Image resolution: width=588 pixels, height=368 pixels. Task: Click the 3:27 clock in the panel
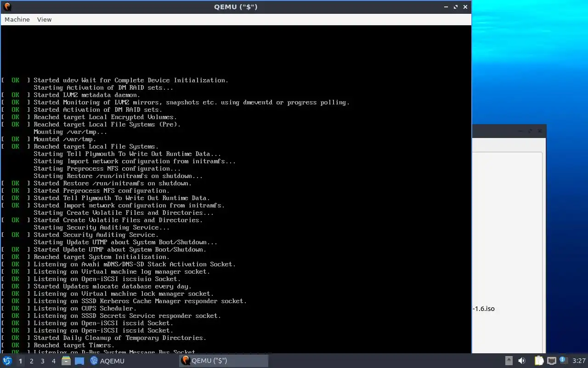coord(579,361)
